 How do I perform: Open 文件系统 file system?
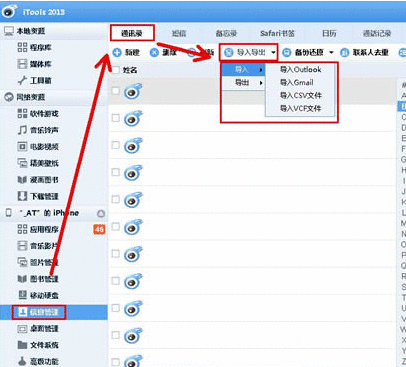pyautogui.click(x=38, y=345)
